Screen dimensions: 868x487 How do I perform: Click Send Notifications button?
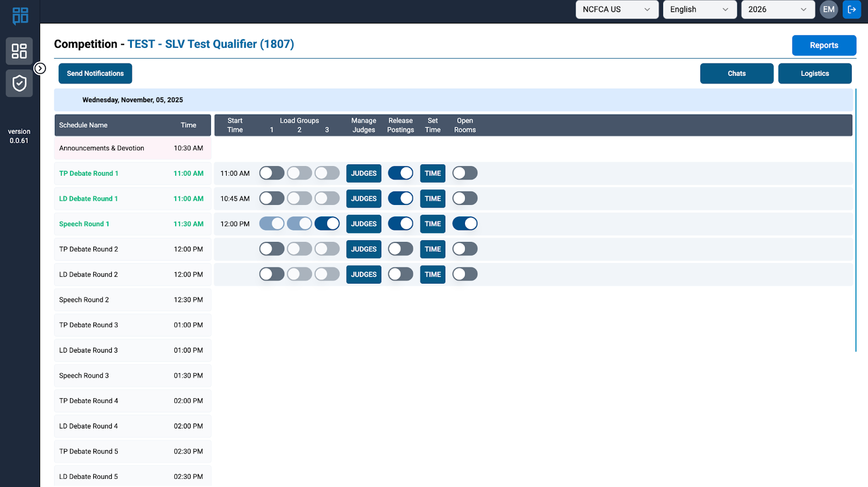pos(95,74)
